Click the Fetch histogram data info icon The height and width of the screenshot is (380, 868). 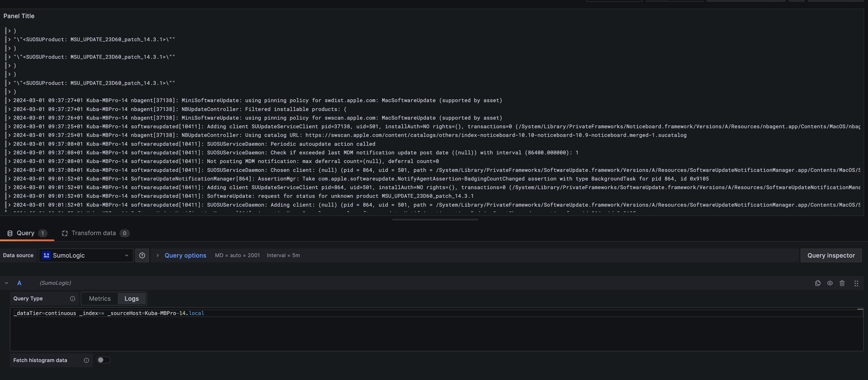pyautogui.click(x=86, y=360)
